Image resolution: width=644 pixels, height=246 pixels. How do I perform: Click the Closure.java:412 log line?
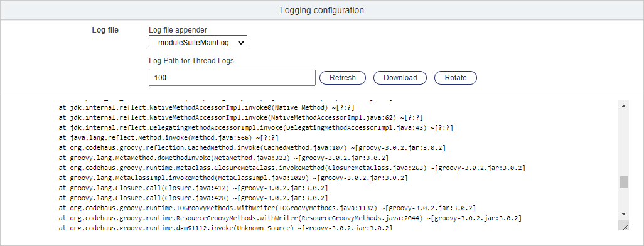(193, 188)
